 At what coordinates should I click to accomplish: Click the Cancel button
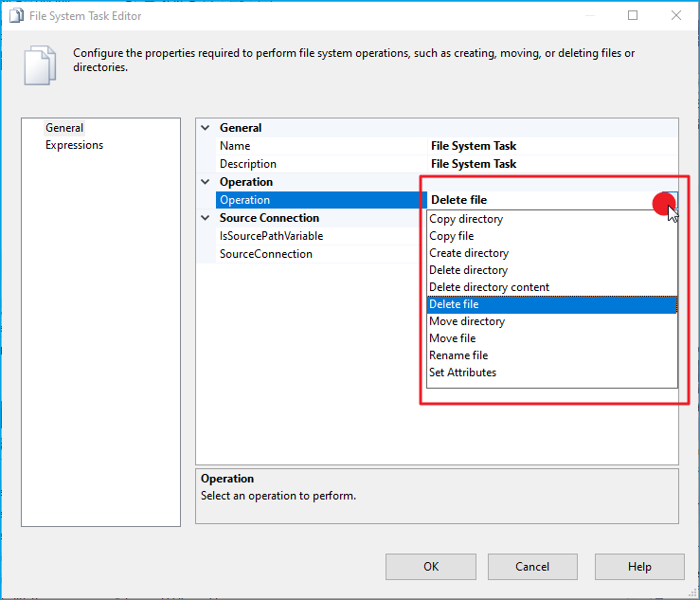(x=532, y=567)
